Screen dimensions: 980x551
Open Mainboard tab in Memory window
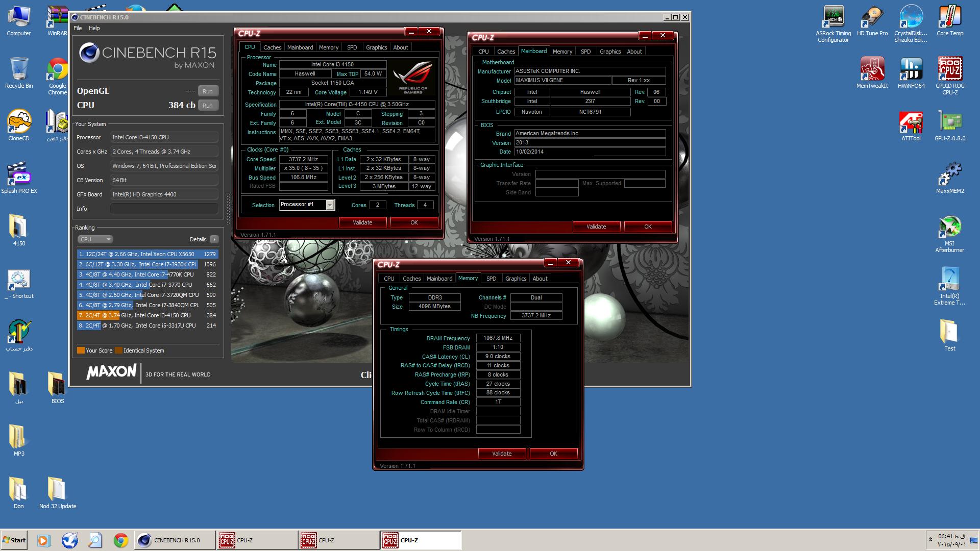(439, 279)
